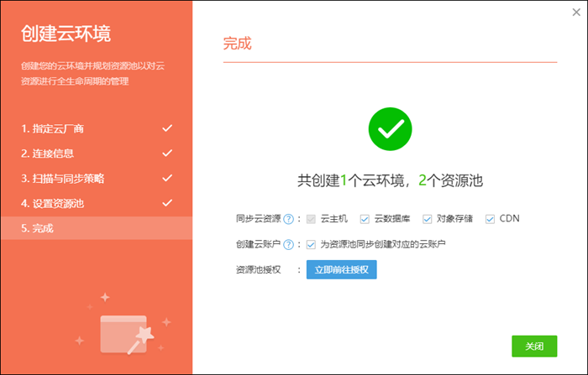Go to step 1 指定云厂商
This screenshot has height=375, width=588.
[52, 128]
